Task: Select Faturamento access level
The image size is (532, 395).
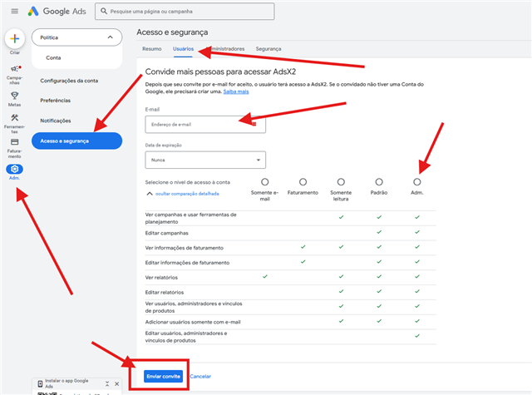Action: click(303, 182)
